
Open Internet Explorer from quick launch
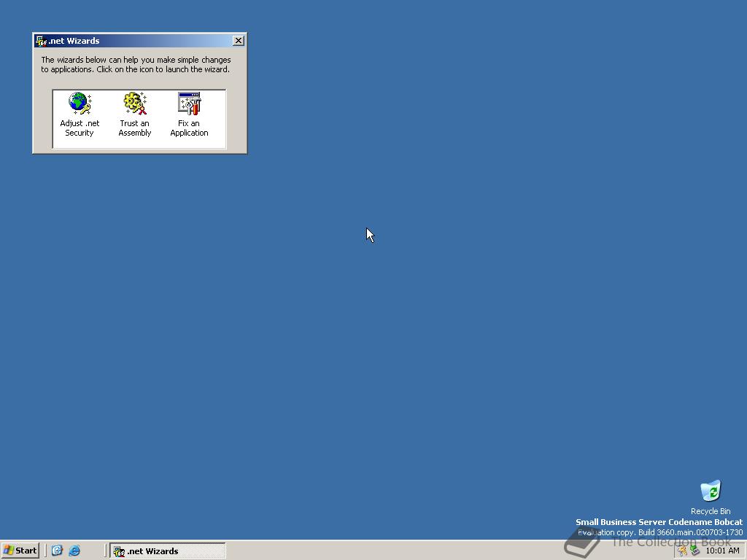coord(74,551)
